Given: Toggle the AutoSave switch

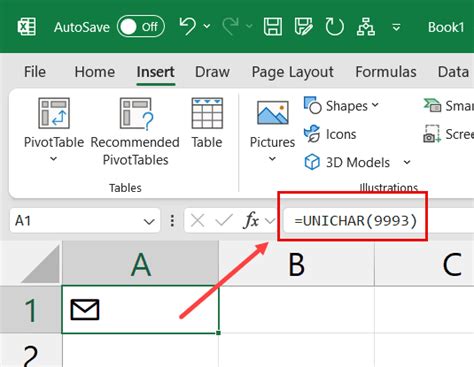Looking at the screenshot, I should 141,27.
